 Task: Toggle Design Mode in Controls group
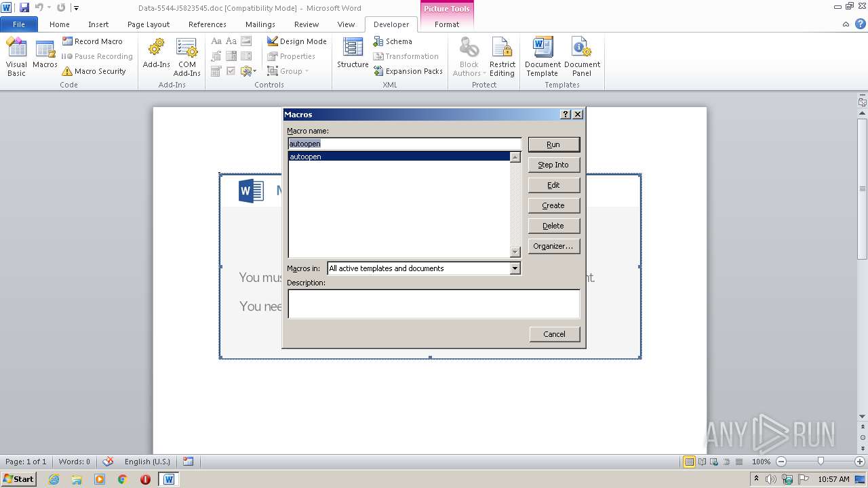click(296, 41)
